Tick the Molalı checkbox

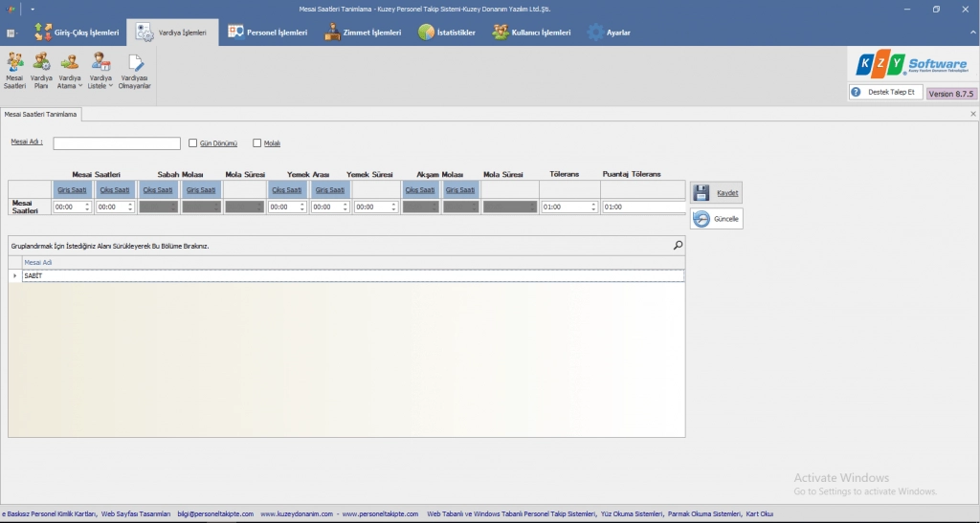[257, 143]
